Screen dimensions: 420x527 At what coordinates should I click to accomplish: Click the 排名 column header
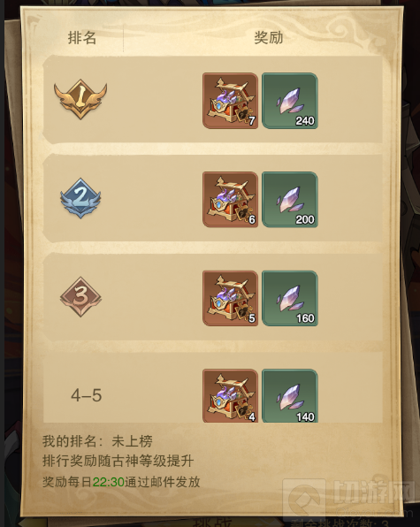82,37
